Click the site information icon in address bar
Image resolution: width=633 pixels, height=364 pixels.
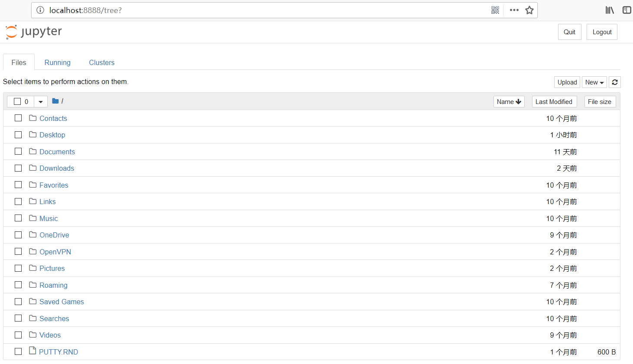tap(40, 10)
